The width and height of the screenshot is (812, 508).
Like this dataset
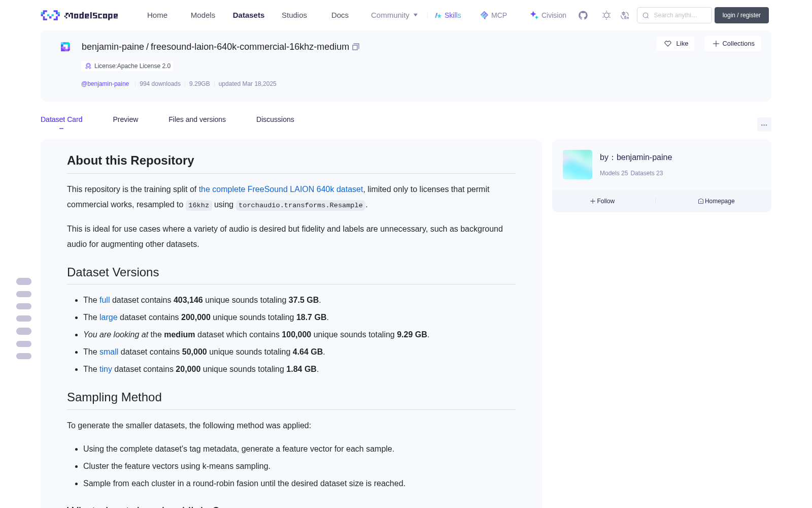(x=675, y=44)
